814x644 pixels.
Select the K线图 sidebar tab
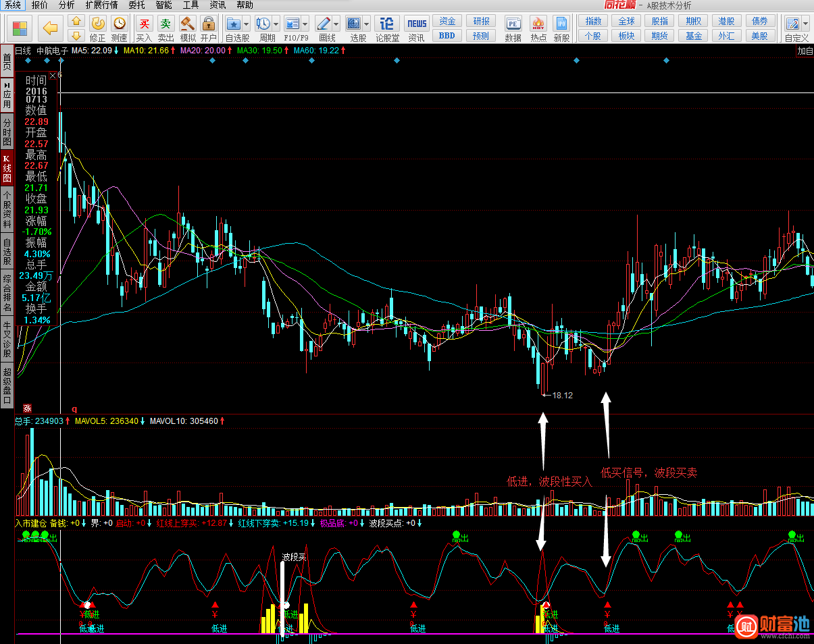tap(7, 169)
